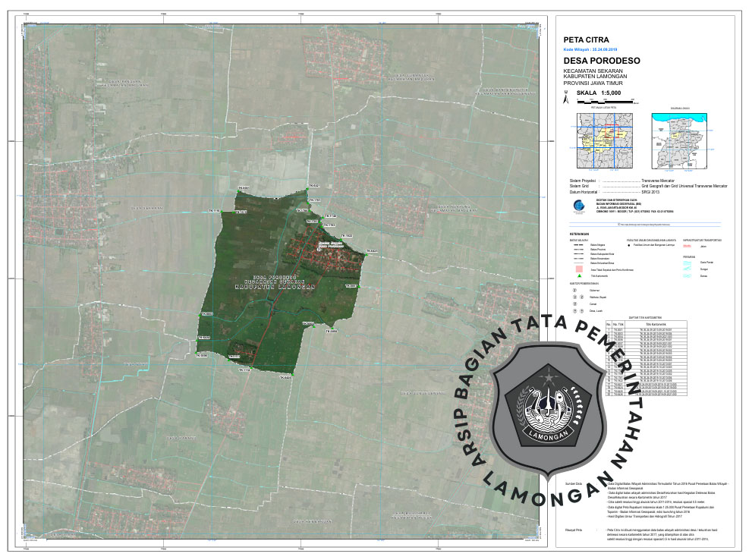The width and height of the screenshot is (752, 560).
Task: Click the Camat office symbol in legend
Action: point(574,304)
